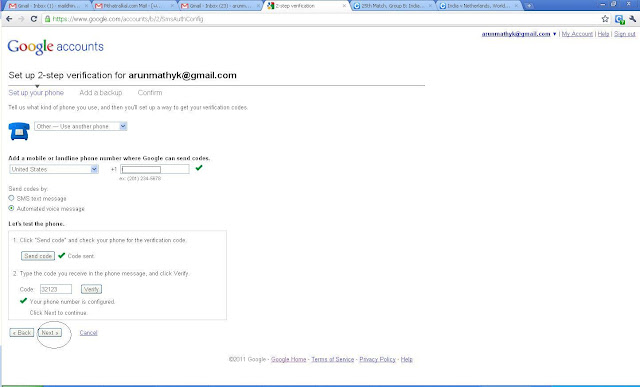Image resolution: width=640 pixels, height=387 pixels.
Task: Open the account email dropdown at top right
Action: [x=519, y=34]
